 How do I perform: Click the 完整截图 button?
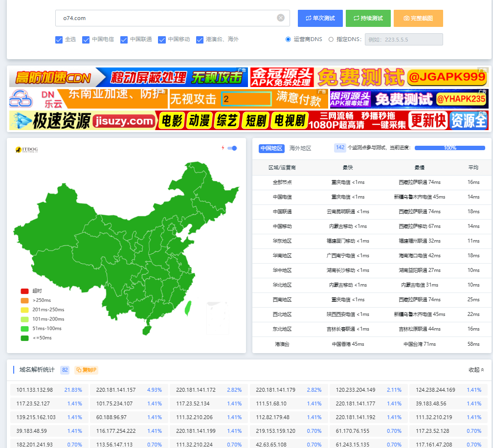[x=418, y=18]
